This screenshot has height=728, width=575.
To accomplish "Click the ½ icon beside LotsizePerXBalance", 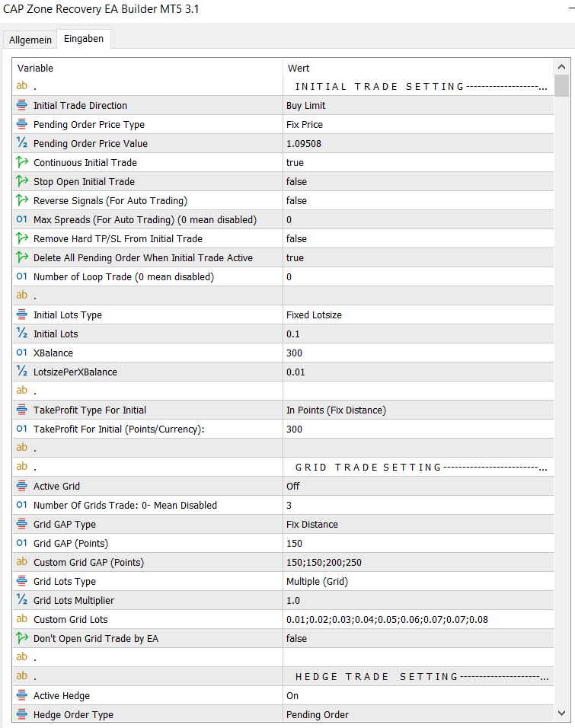I will click(22, 372).
